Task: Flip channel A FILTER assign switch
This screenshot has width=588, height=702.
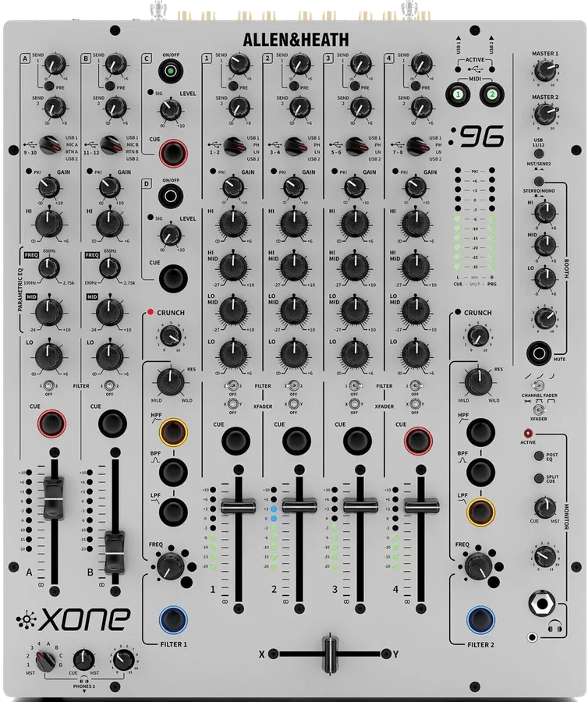Action: click(48, 385)
